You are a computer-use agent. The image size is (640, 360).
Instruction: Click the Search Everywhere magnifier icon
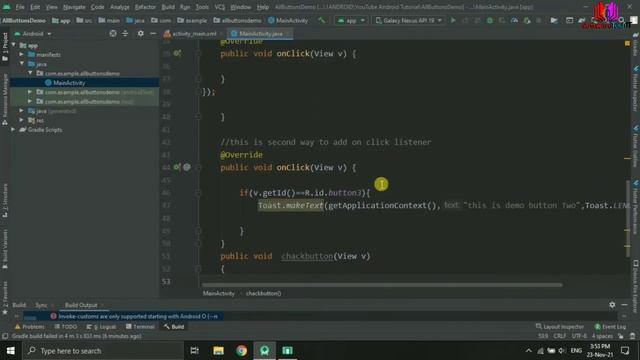621,20
